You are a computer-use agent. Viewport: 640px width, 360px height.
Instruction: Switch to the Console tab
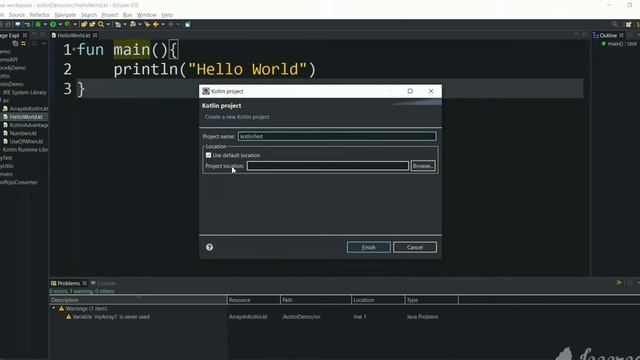(104, 283)
